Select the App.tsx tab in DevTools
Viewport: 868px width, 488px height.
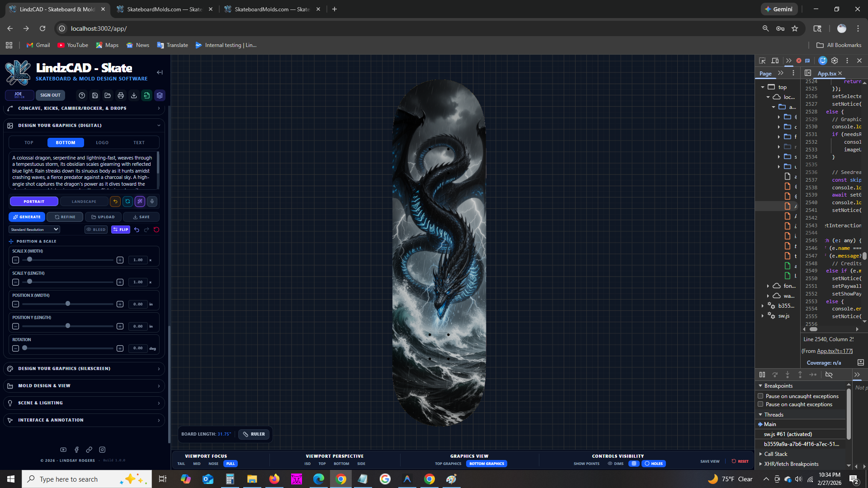(828, 73)
